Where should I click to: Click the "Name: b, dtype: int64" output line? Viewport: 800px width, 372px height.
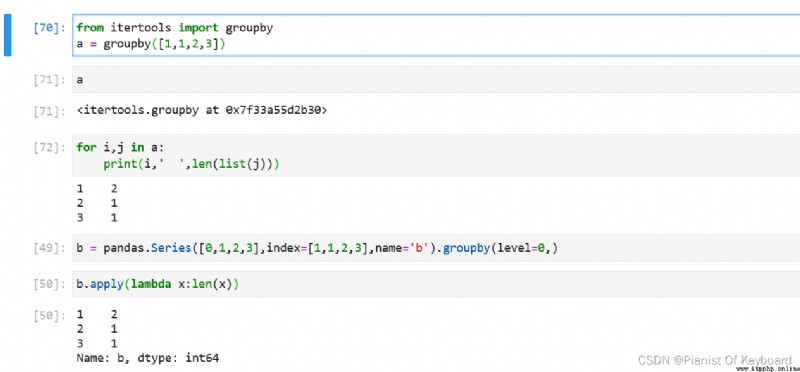pos(148,358)
